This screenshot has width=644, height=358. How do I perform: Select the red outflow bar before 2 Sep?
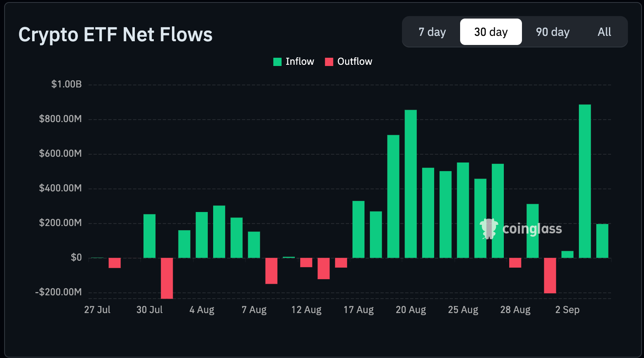(550, 276)
